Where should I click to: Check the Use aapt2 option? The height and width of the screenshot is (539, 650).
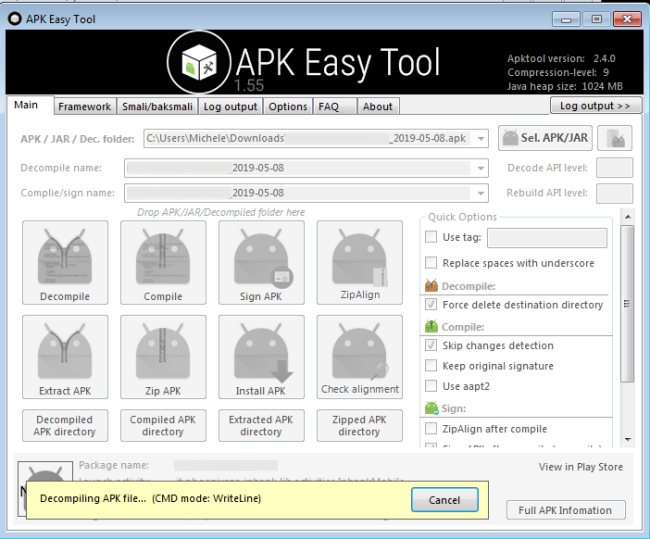click(431, 386)
